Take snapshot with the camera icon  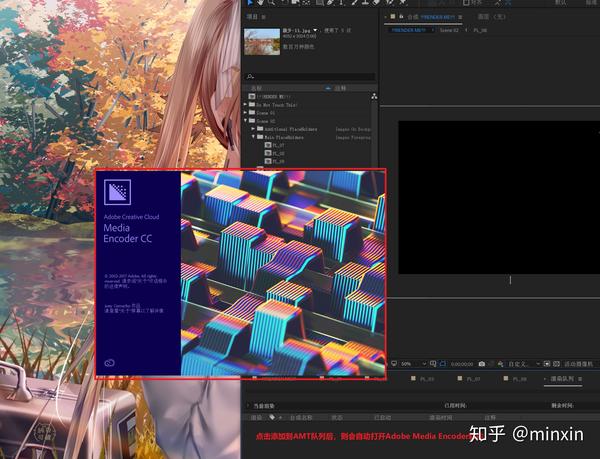(x=482, y=364)
